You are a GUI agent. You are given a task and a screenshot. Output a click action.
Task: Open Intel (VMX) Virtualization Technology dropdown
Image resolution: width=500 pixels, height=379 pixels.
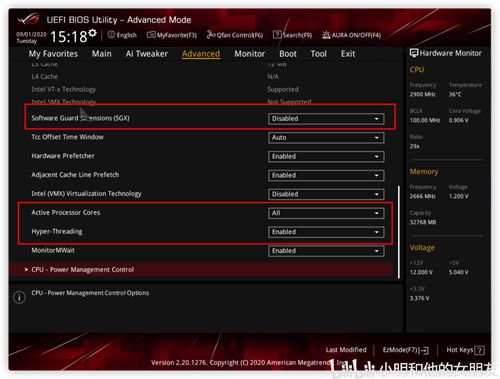pyautogui.click(x=326, y=194)
